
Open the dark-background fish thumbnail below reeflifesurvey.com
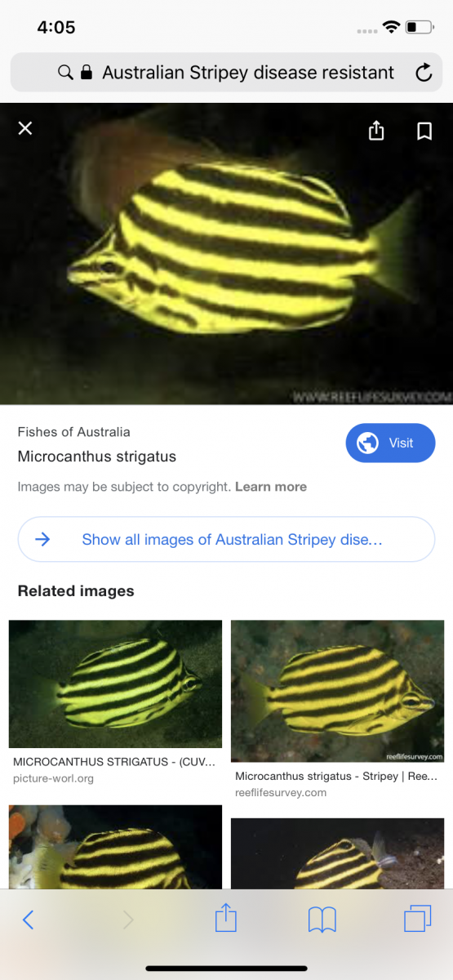click(337, 853)
